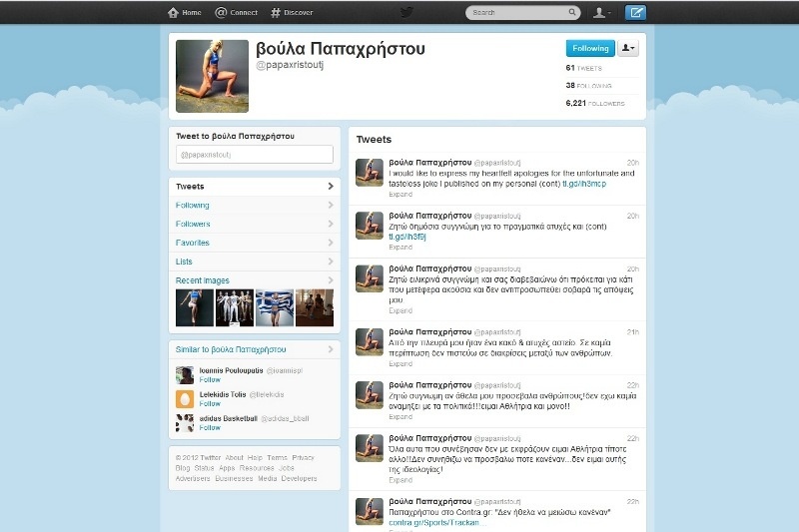
Task: Compose a new tweet
Action: (x=635, y=12)
